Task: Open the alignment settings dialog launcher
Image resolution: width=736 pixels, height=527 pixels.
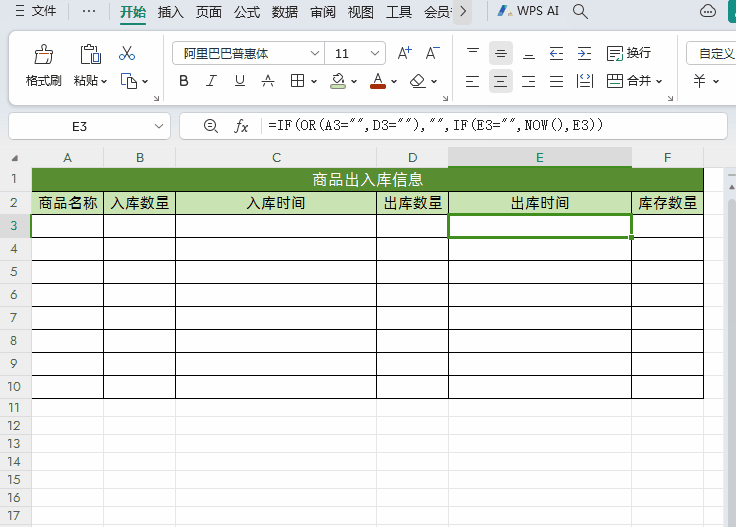Action: click(670, 98)
